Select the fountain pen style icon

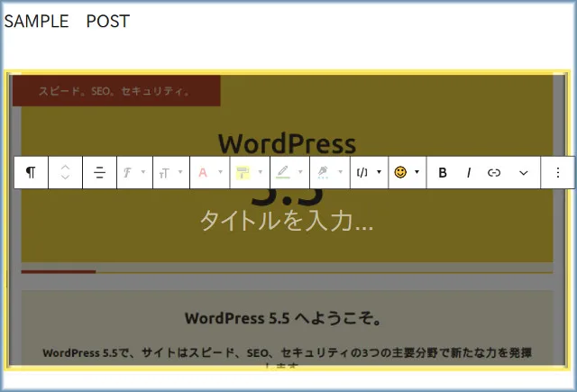[323, 172]
